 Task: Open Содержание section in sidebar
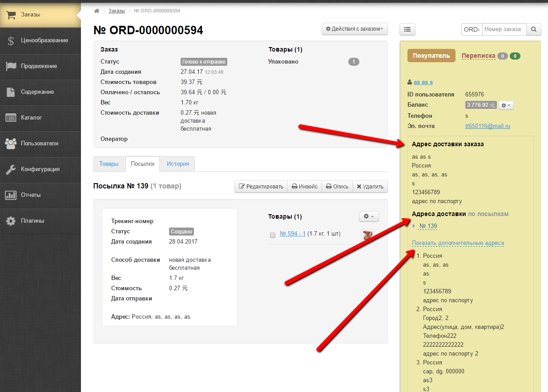tap(40, 92)
